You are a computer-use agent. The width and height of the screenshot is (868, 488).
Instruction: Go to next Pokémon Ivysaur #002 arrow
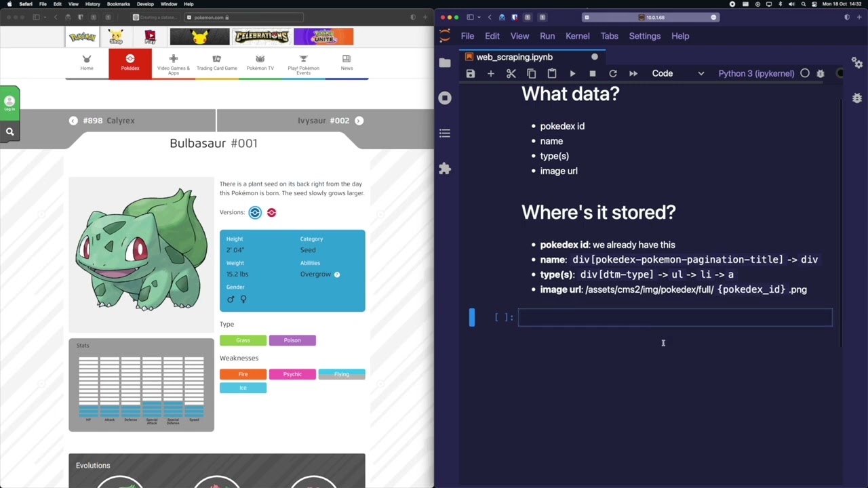(359, 121)
